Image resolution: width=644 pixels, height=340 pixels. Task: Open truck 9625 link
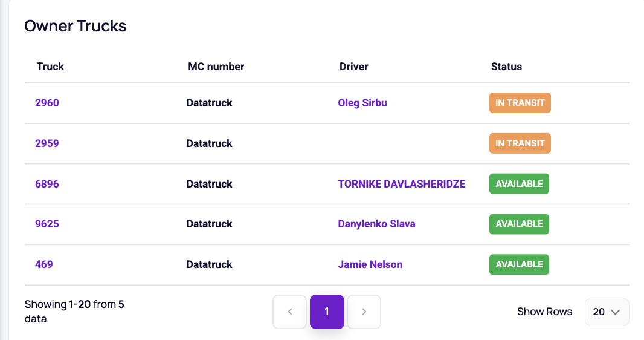(x=47, y=224)
